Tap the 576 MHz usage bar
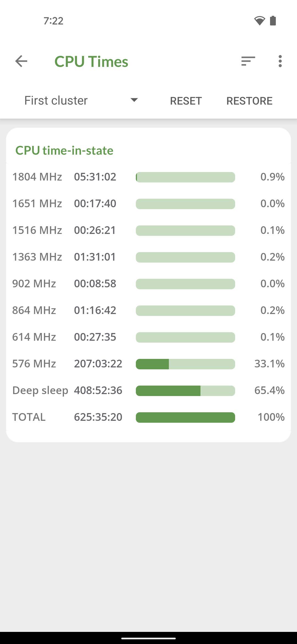 click(185, 364)
